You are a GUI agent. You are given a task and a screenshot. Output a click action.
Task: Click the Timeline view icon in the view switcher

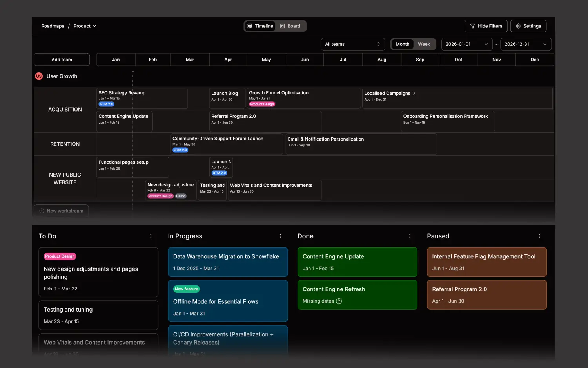(250, 26)
